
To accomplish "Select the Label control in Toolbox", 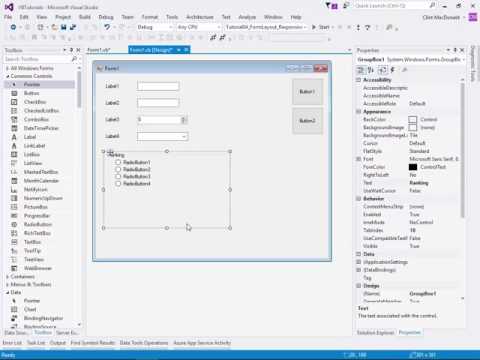I will (30, 137).
